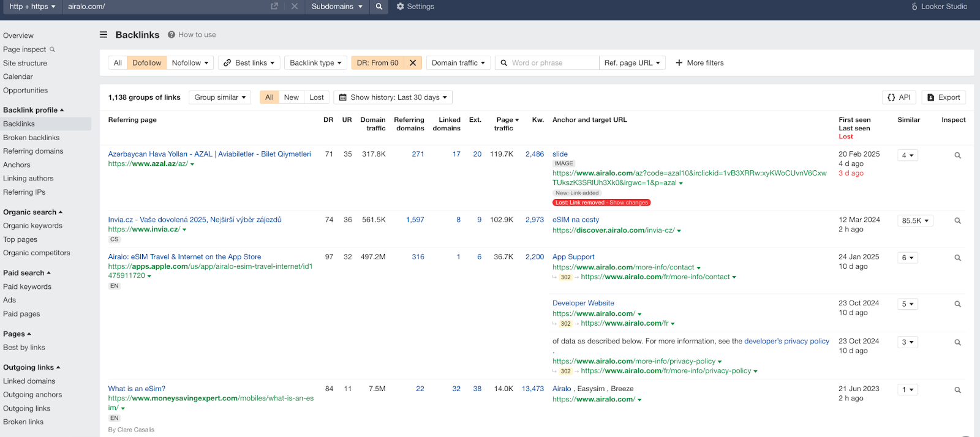Open Anchors in the sidebar
Screen dimensions: 980x437
point(17,165)
